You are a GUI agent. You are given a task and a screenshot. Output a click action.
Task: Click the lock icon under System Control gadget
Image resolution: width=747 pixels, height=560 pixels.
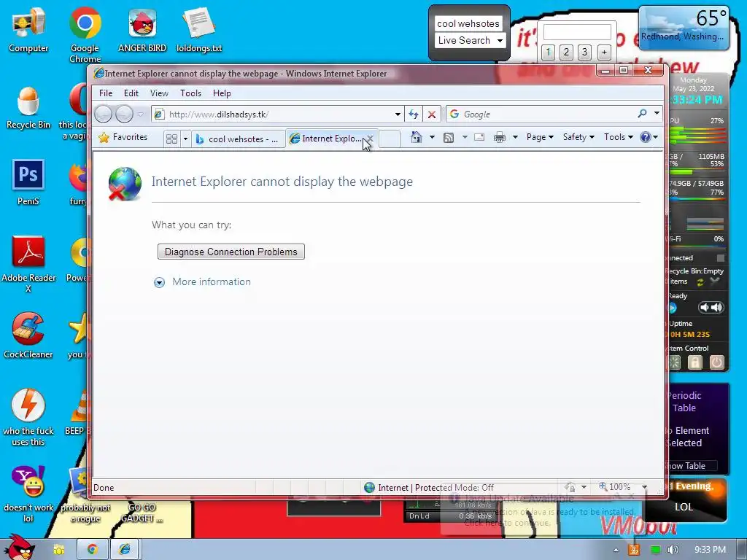tap(695, 363)
